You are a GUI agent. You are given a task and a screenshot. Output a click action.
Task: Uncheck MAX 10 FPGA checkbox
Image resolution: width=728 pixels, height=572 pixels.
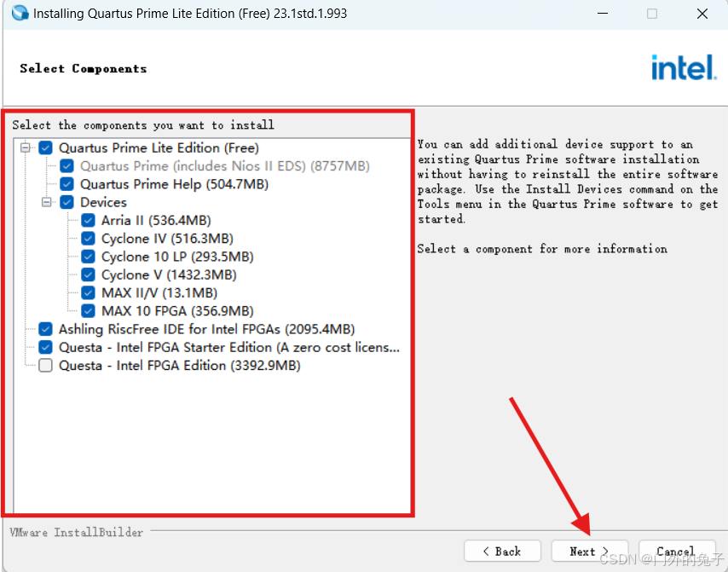tap(88, 310)
